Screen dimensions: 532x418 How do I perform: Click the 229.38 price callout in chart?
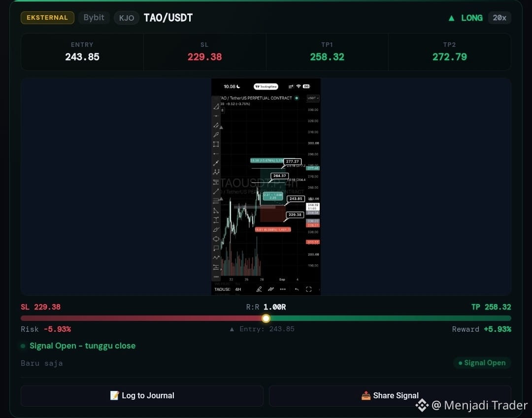(295, 214)
